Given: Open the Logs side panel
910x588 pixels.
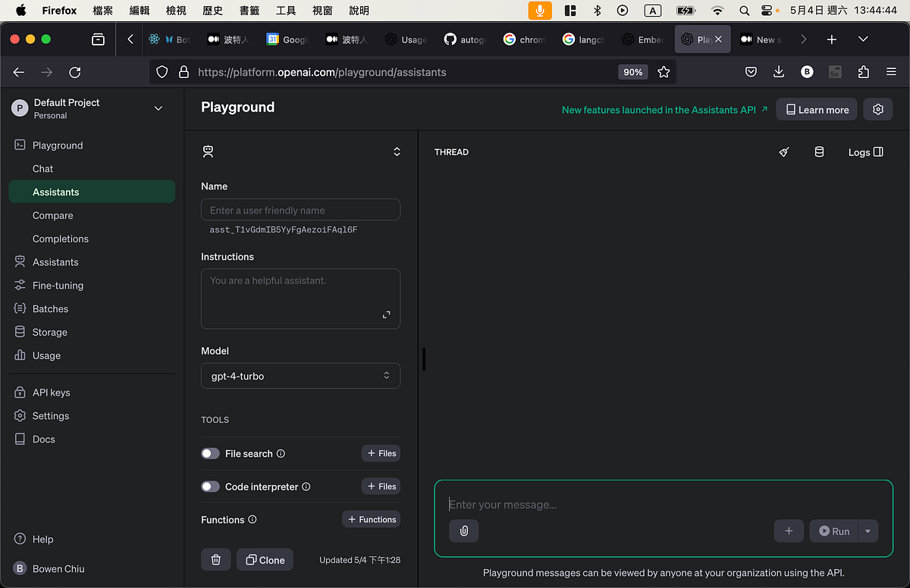Looking at the screenshot, I should [x=865, y=152].
